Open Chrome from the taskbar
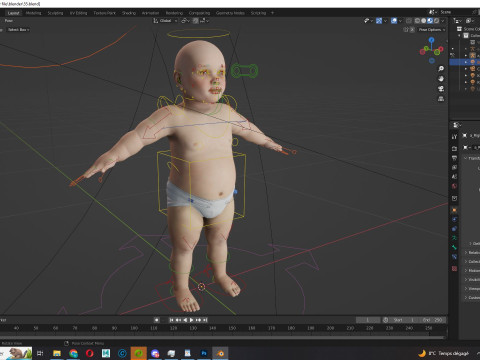 point(73,353)
